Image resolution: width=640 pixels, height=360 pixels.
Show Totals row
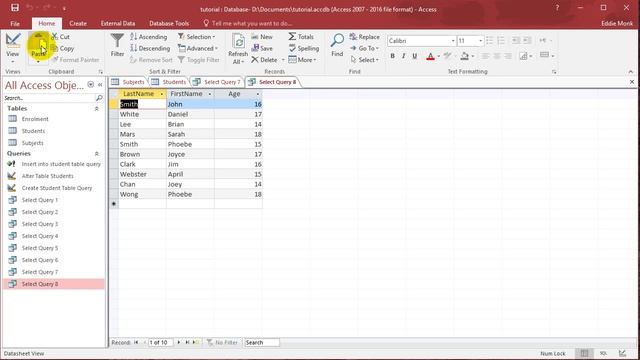tap(301, 37)
